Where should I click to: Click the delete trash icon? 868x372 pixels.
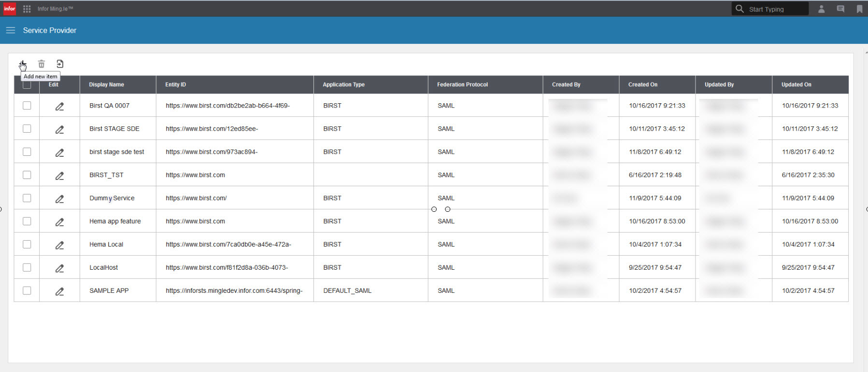(42, 64)
